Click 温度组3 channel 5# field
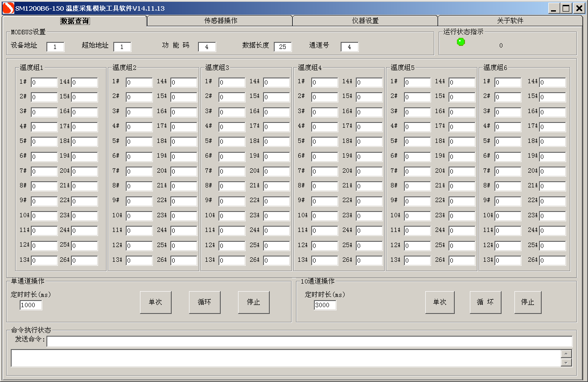 tap(232, 142)
